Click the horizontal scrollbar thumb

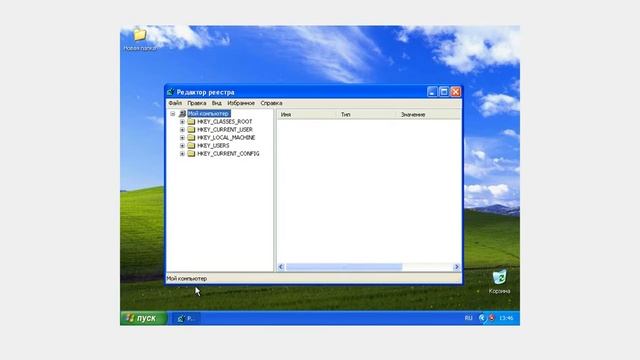click(344, 267)
